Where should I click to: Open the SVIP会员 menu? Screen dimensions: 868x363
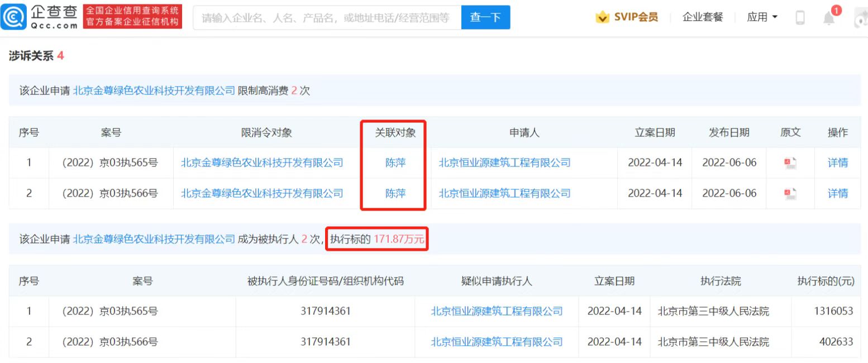pos(636,17)
